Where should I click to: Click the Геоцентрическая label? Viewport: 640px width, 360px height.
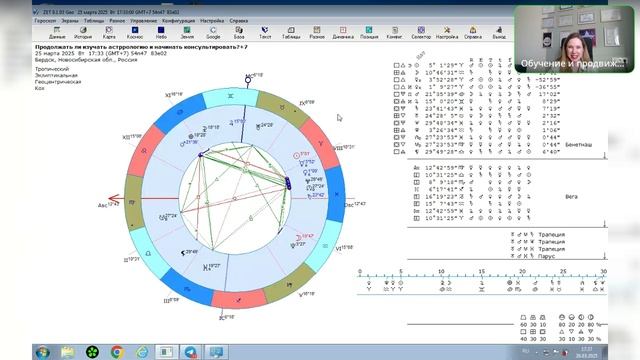click(x=58, y=82)
